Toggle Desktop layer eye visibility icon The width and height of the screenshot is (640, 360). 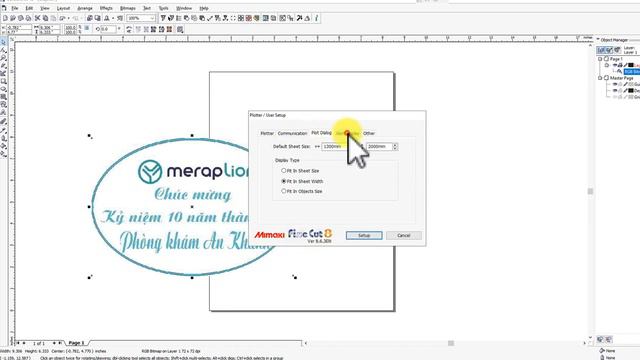point(615,91)
